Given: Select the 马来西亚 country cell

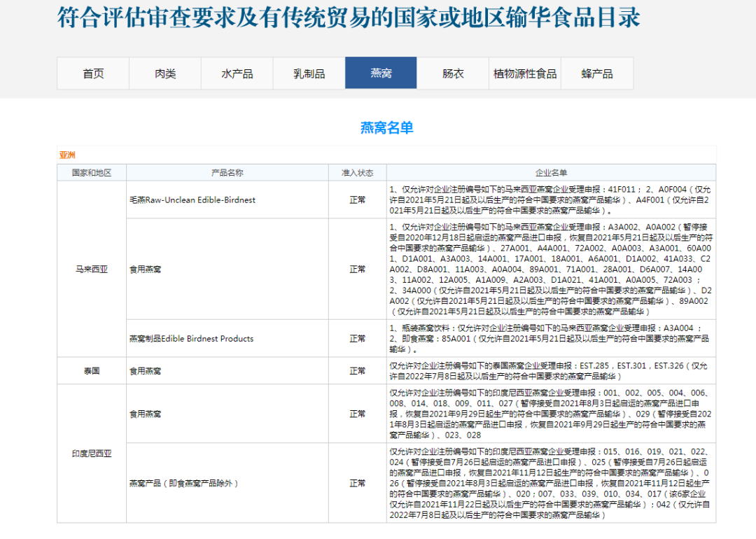Looking at the screenshot, I should point(92,269).
